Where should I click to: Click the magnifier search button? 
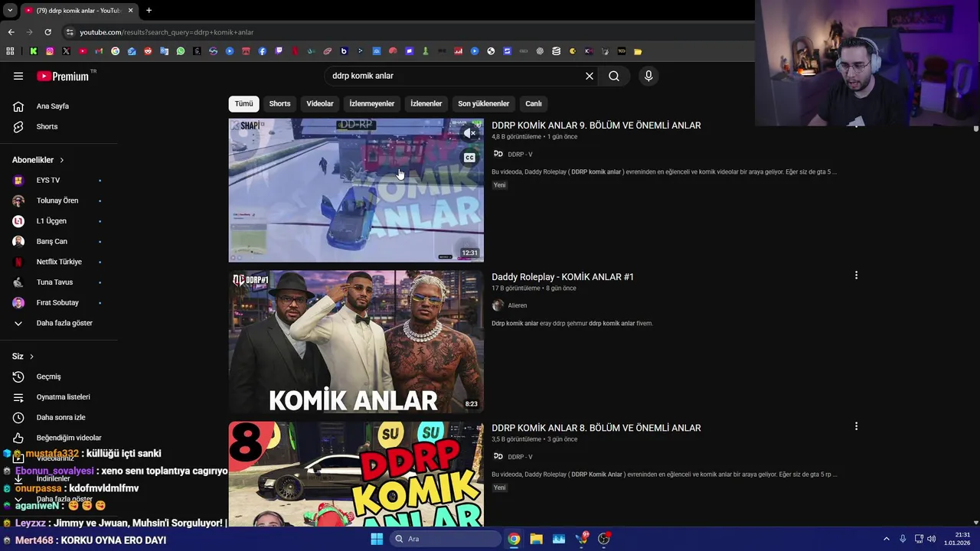[x=614, y=76]
